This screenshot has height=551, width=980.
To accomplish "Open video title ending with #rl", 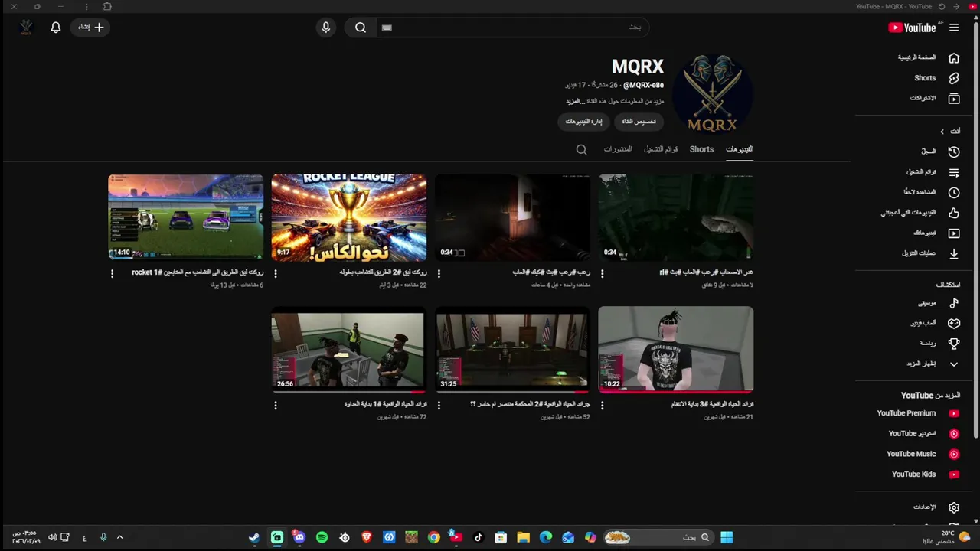I will [x=706, y=272].
